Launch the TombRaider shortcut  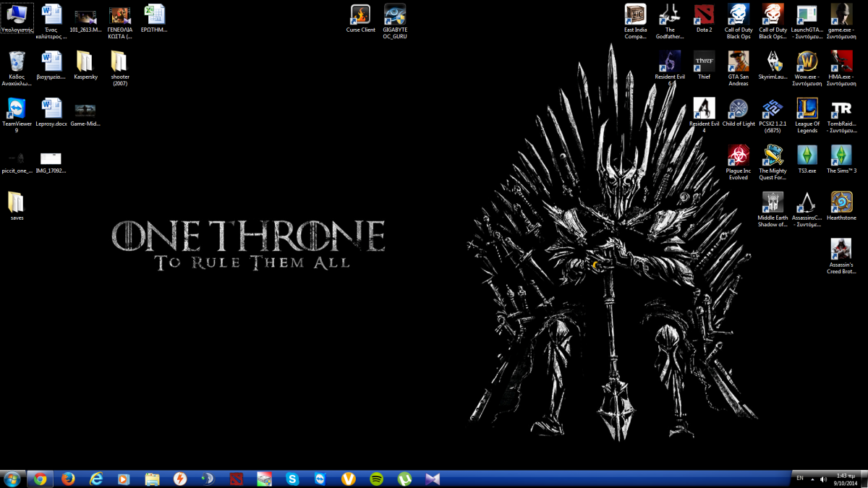click(841, 116)
